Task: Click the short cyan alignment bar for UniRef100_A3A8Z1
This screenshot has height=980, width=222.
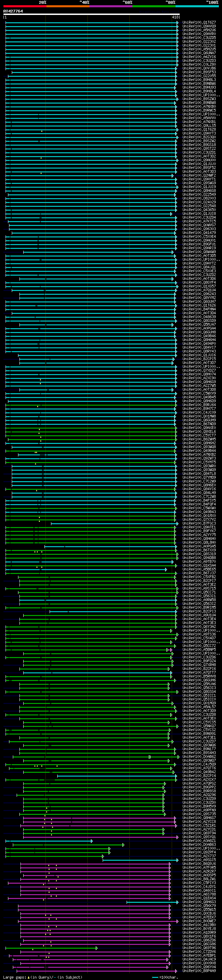Action: click(49, 841)
